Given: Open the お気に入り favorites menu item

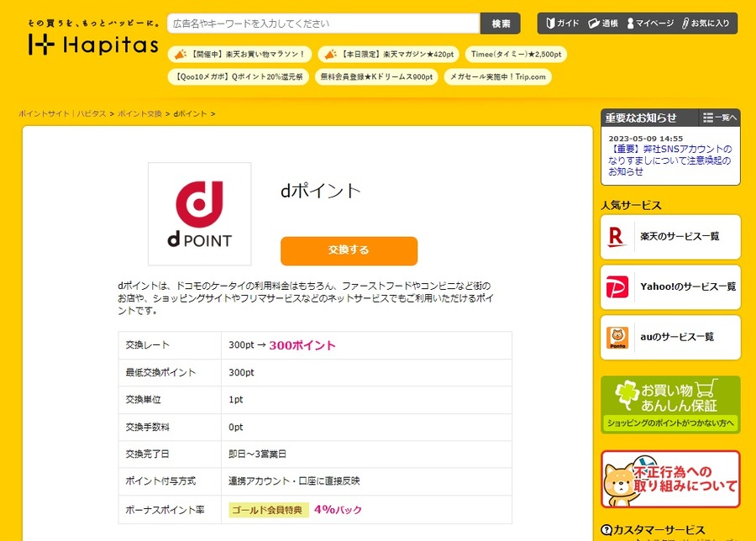Looking at the screenshot, I should (x=706, y=24).
